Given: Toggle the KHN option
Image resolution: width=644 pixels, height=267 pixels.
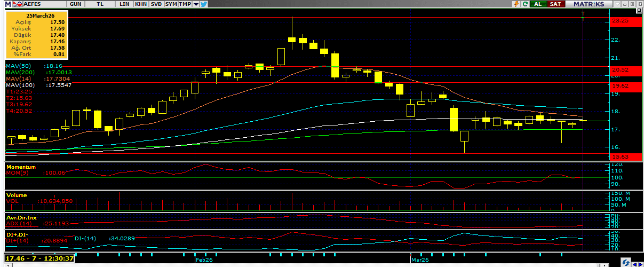Looking at the screenshot, I should click(x=141, y=4).
